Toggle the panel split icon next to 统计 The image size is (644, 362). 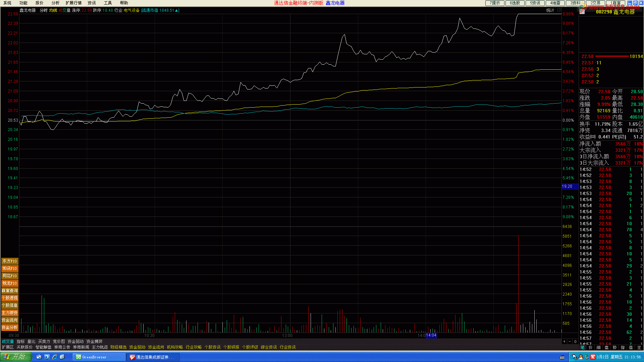tap(559, 10)
